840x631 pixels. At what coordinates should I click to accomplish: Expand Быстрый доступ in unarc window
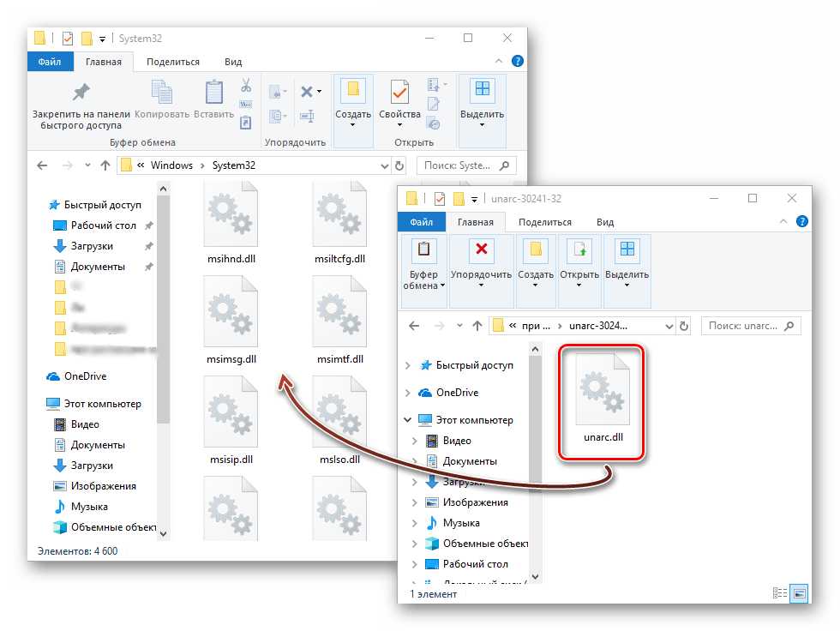pyautogui.click(x=408, y=365)
